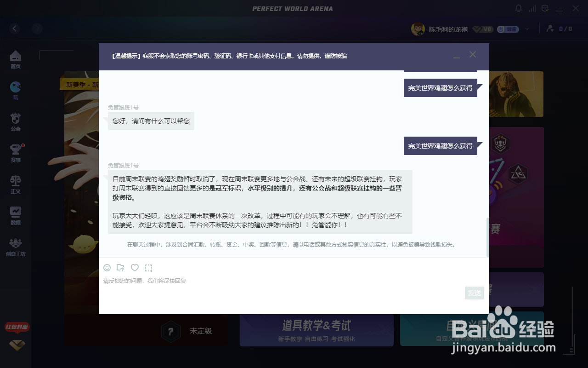Image resolution: width=588 pixels, height=368 pixels.
Task: Expand the dropdown chevron beside 普通 badge
Action: point(526,29)
